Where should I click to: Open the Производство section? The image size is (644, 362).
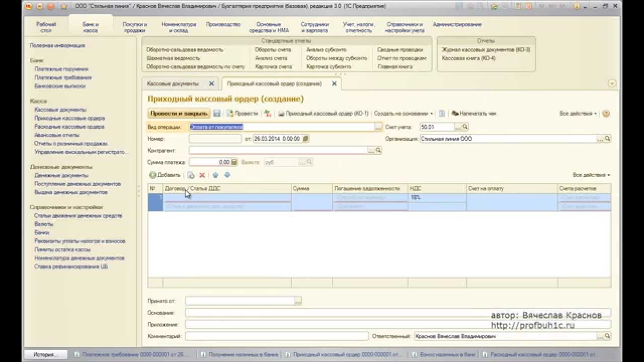223,24
